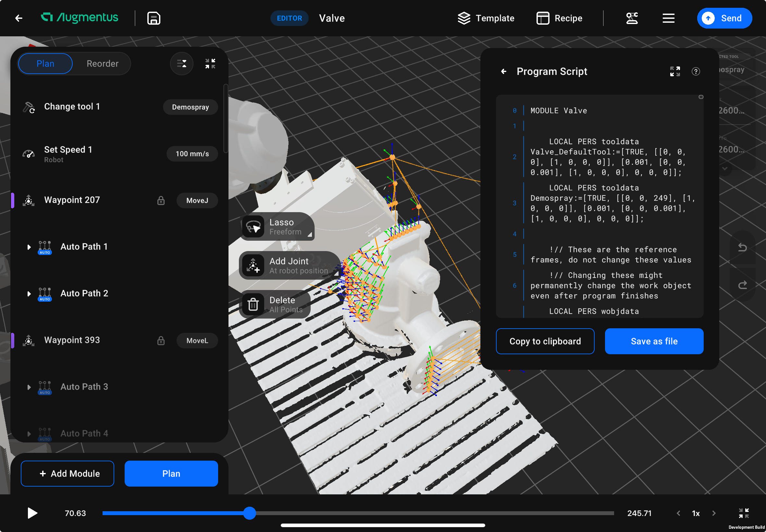
Task: Open the Recipe menu
Action: (x=559, y=18)
